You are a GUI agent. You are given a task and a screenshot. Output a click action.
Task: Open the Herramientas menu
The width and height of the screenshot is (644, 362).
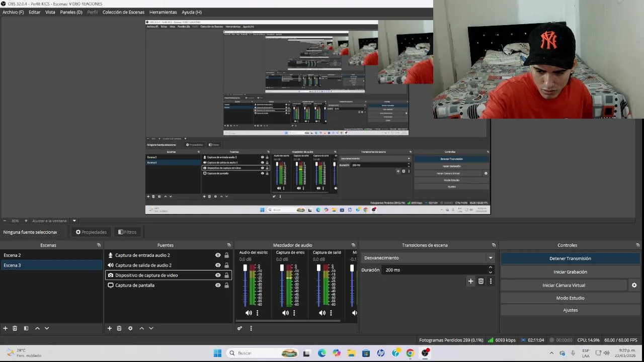coord(163,12)
